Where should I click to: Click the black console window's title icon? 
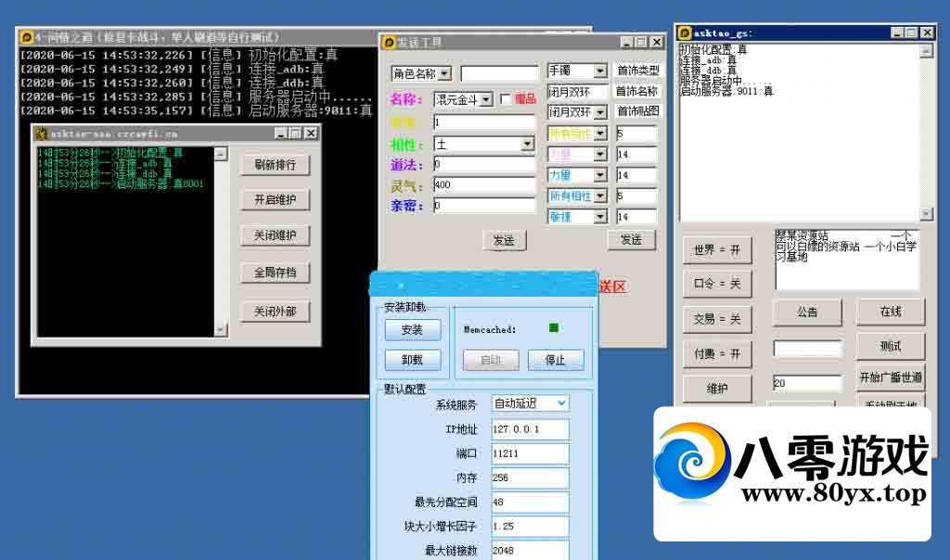(x=27, y=37)
